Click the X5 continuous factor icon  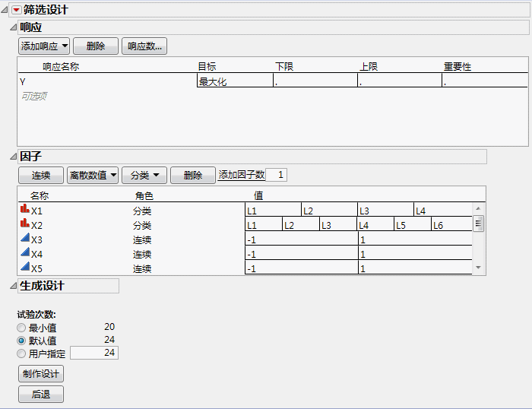coord(25,266)
